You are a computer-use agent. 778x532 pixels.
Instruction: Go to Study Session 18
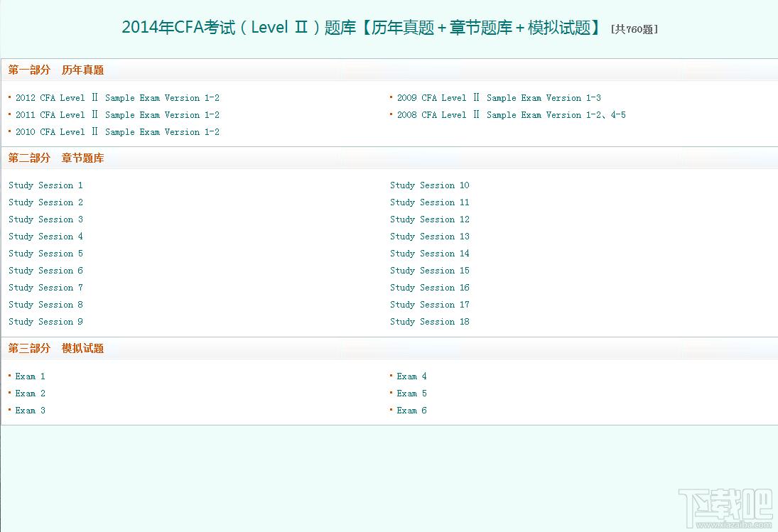(430, 321)
